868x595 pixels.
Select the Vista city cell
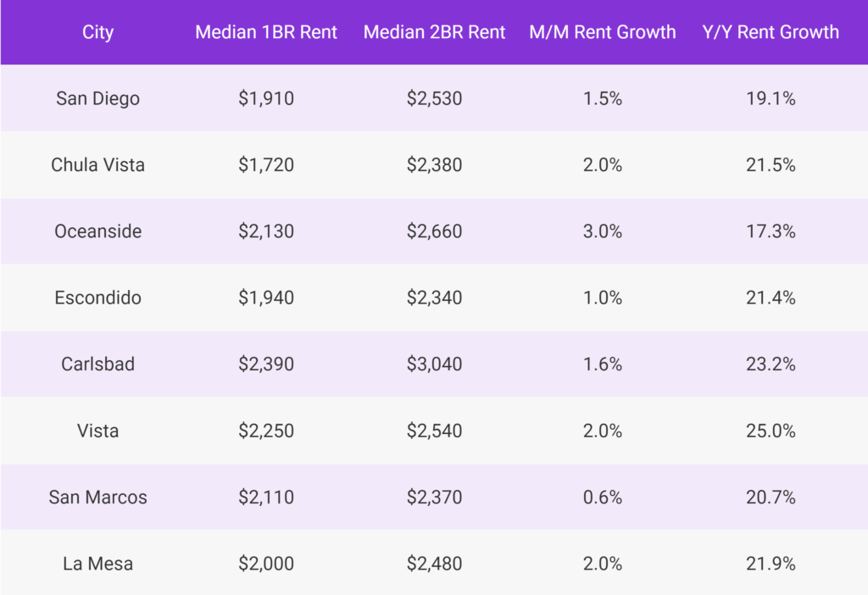click(x=97, y=431)
